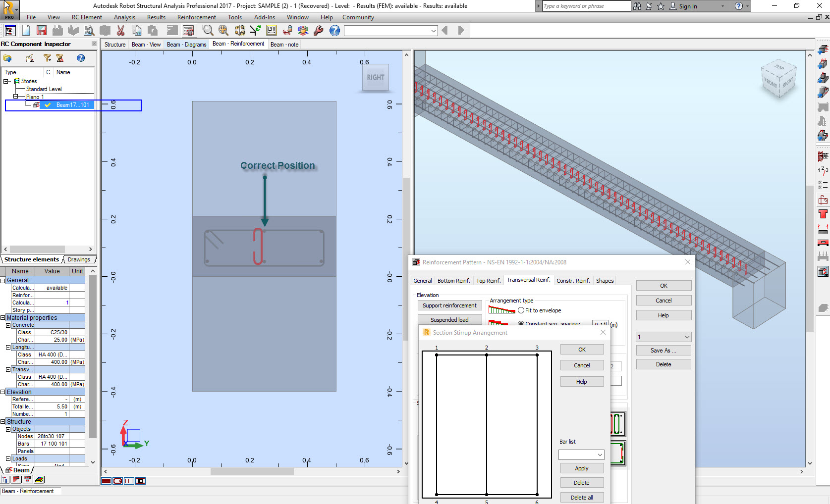Click Cancel in Reinforcement Pattern dialog
Image resolution: width=830 pixels, height=504 pixels.
point(664,301)
